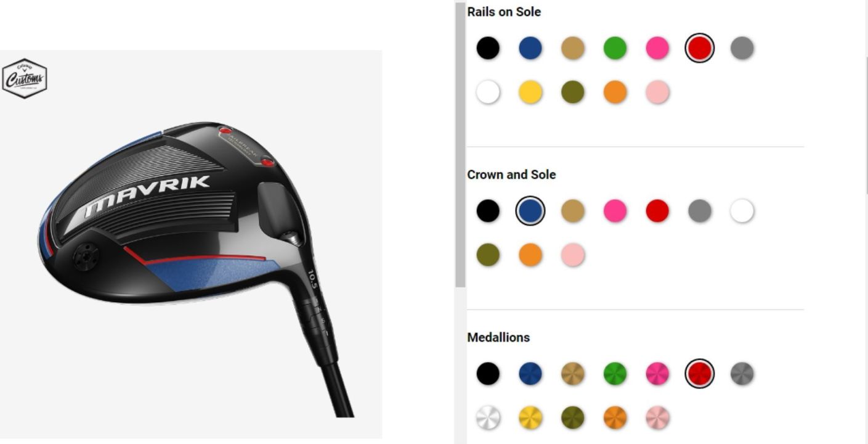Choose olive green Crown and Sole color
Viewport: 868px width, 444px height.
pyautogui.click(x=488, y=255)
